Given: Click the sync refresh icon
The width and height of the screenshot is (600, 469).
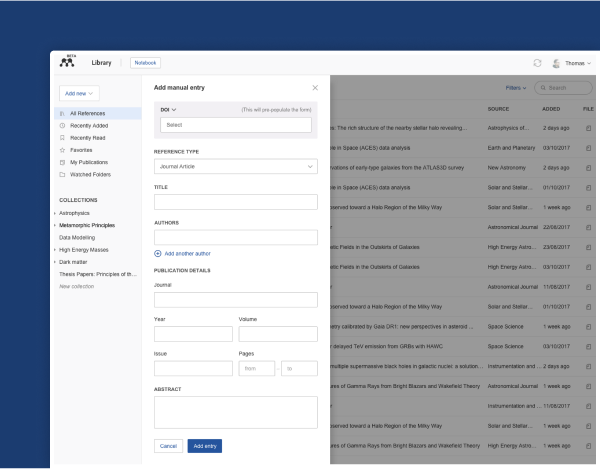Looking at the screenshot, I should (537, 63).
